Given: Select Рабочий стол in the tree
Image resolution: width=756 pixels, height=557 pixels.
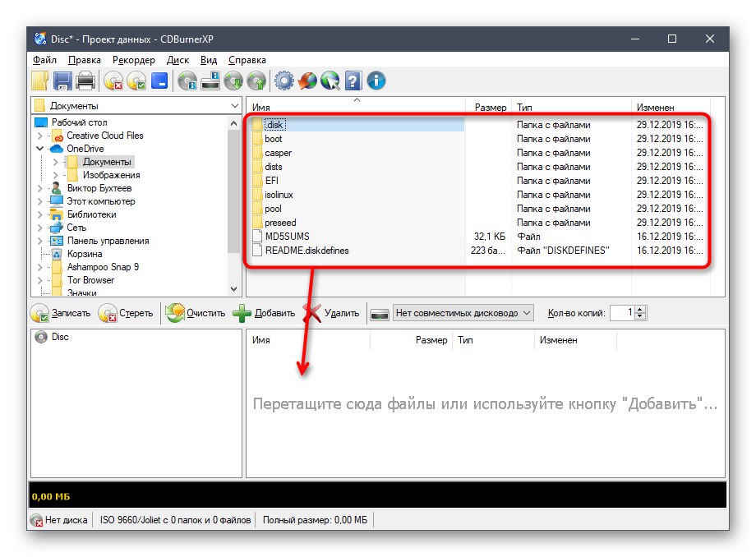Looking at the screenshot, I should [x=79, y=122].
